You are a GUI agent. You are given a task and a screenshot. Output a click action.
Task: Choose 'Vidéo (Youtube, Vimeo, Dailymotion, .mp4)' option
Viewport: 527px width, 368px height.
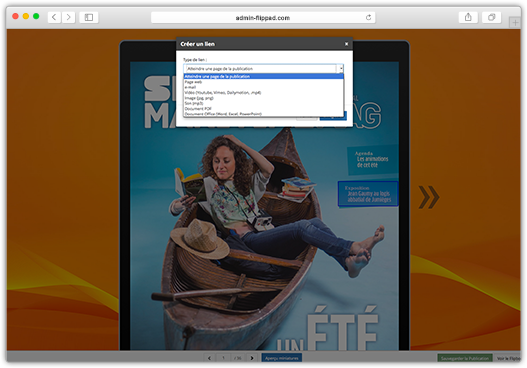[264, 92]
